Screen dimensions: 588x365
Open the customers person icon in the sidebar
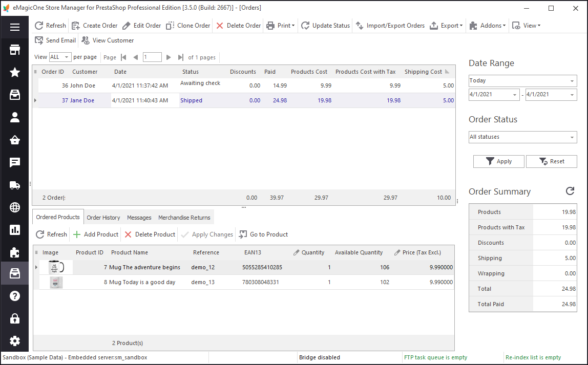(15, 117)
